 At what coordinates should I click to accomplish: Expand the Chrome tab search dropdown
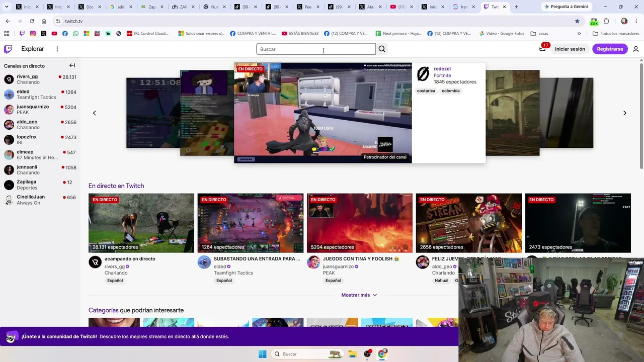tap(7, 7)
